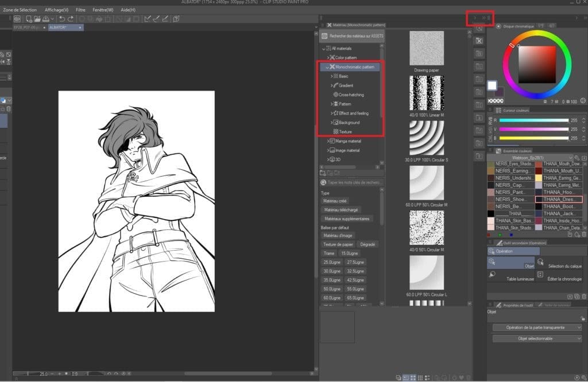588x382 pixels.
Task: Open the Aide(H) menu
Action: pos(128,10)
